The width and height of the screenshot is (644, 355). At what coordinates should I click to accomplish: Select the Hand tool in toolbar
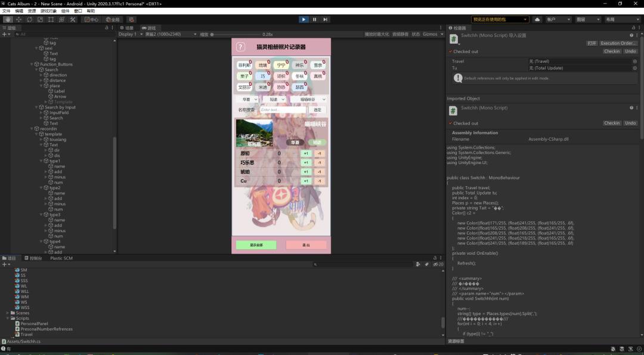8,19
